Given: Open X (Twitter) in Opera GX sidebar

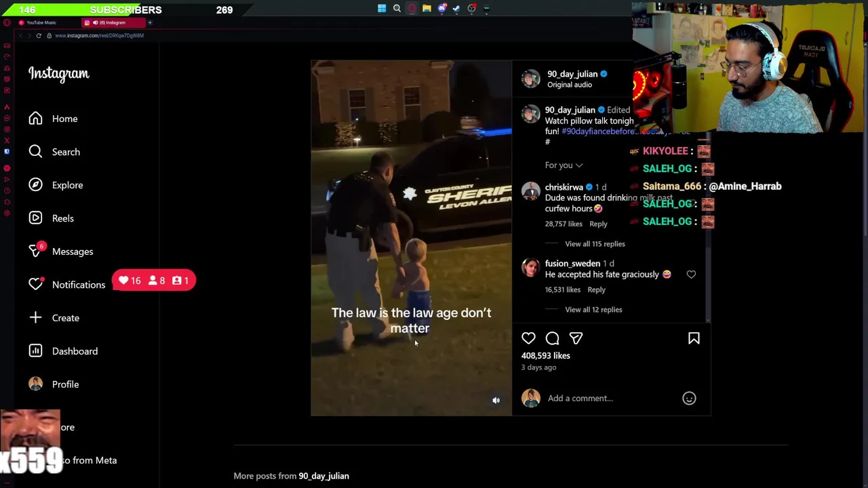Looking at the screenshot, I should (x=7, y=140).
